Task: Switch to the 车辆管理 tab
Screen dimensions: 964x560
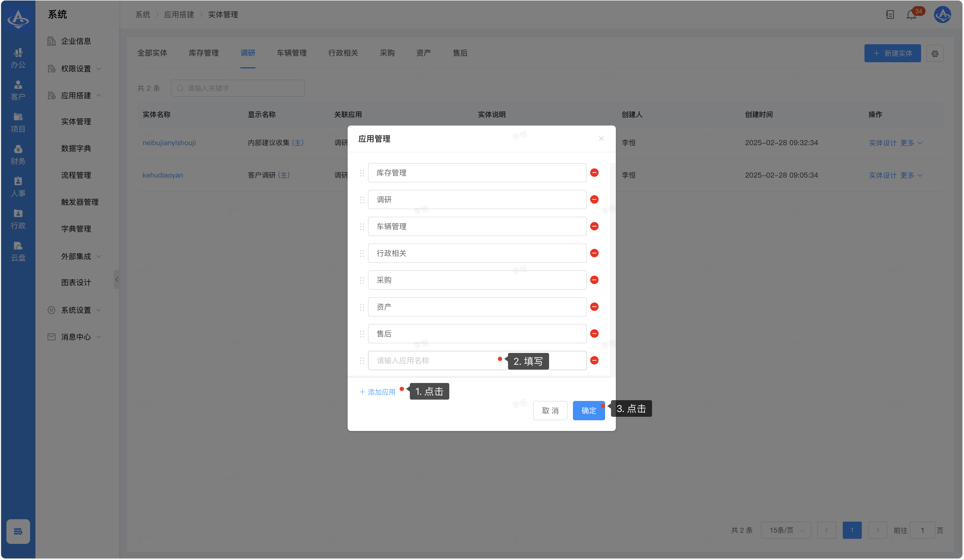Action: click(292, 53)
